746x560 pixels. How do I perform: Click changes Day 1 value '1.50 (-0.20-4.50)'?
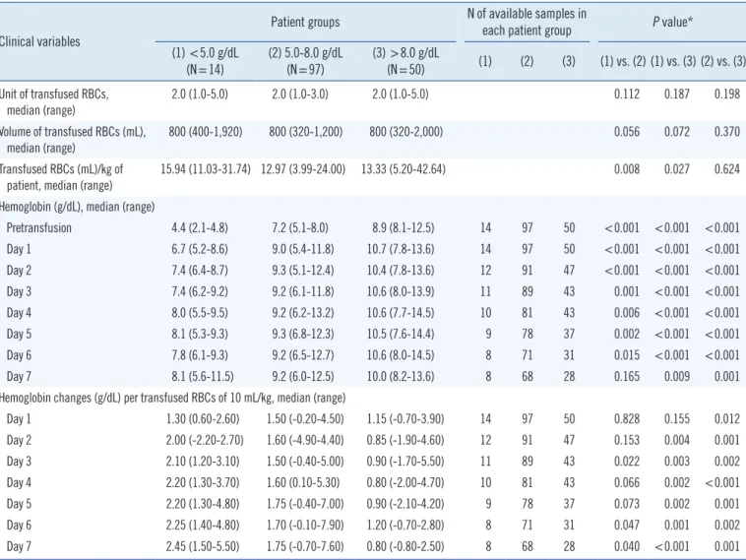(305, 419)
